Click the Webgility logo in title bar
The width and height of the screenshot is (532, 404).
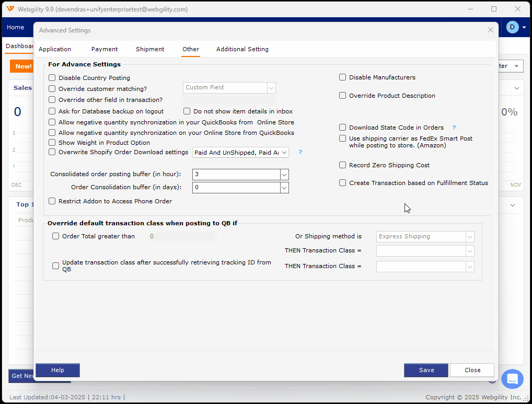coord(9,9)
